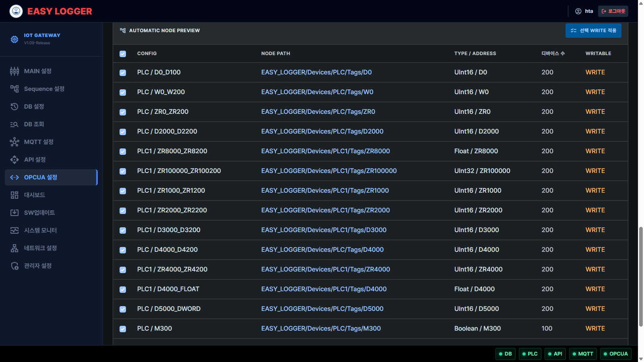Open the Tags/M300 node path link
Screen dimensions: 644x362
point(321,329)
